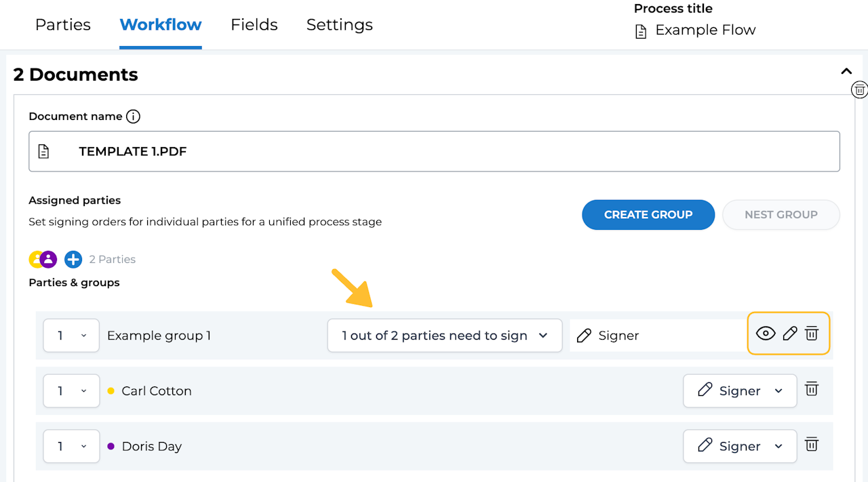The height and width of the screenshot is (482, 868).
Task: Open Carl Cotton's Signer role dropdown
Action: [x=739, y=390]
